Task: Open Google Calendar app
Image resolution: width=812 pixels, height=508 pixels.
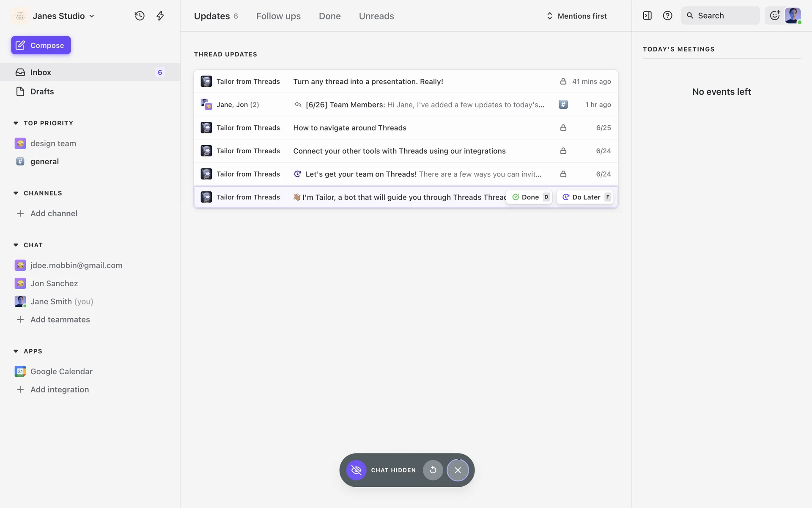Action: click(61, 371)
